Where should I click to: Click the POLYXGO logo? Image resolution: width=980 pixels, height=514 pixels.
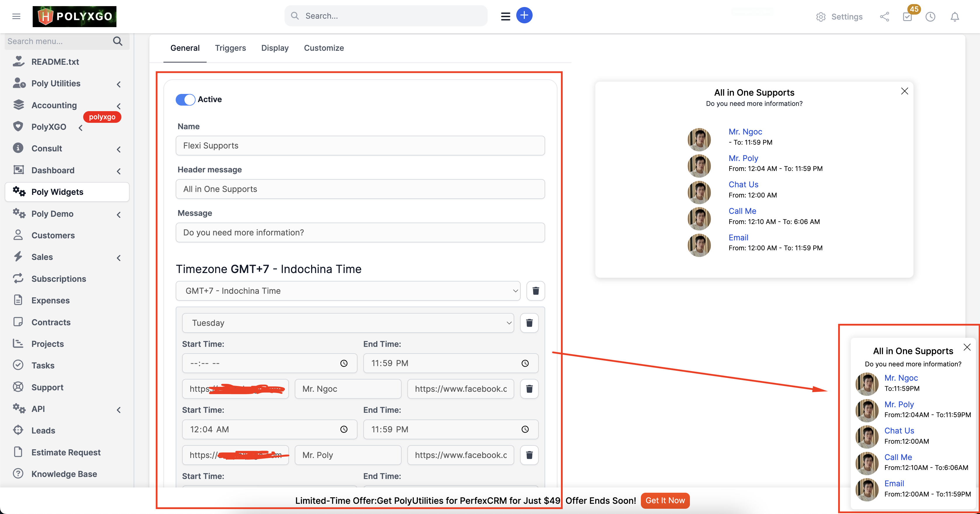coord(74,16)
